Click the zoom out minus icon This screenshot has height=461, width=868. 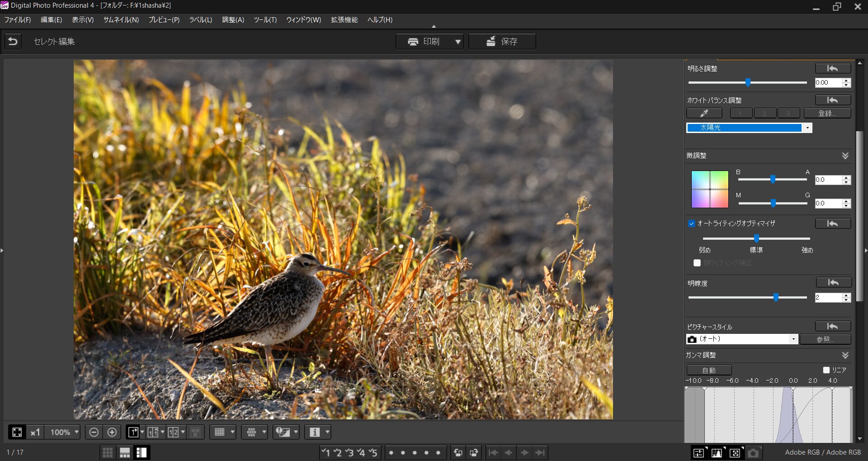(94, 432)
